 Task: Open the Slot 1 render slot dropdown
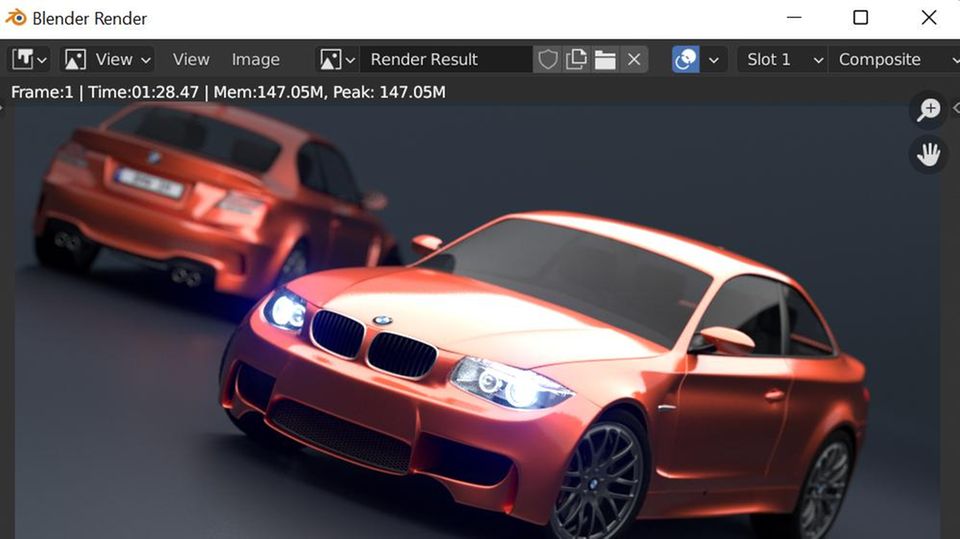[784, 60]
